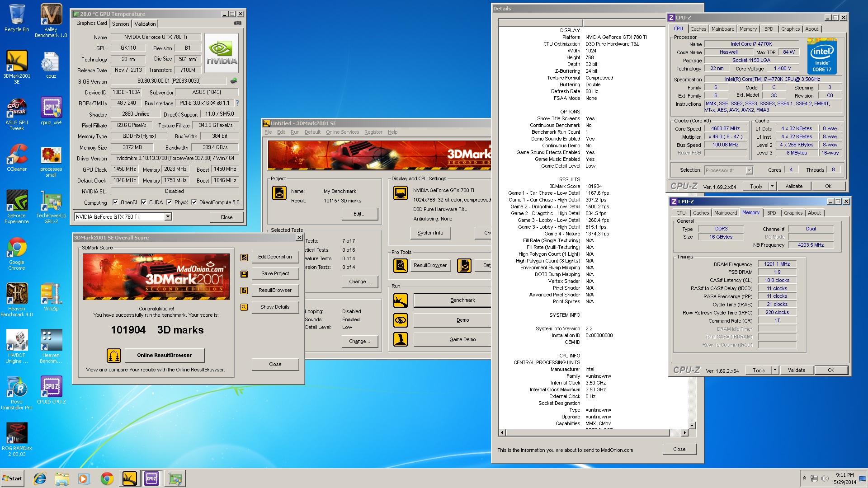The width and height of the screenshot is (868, 488).
Task: Launch CCleaner from desktop
Action: coord(17,158)
